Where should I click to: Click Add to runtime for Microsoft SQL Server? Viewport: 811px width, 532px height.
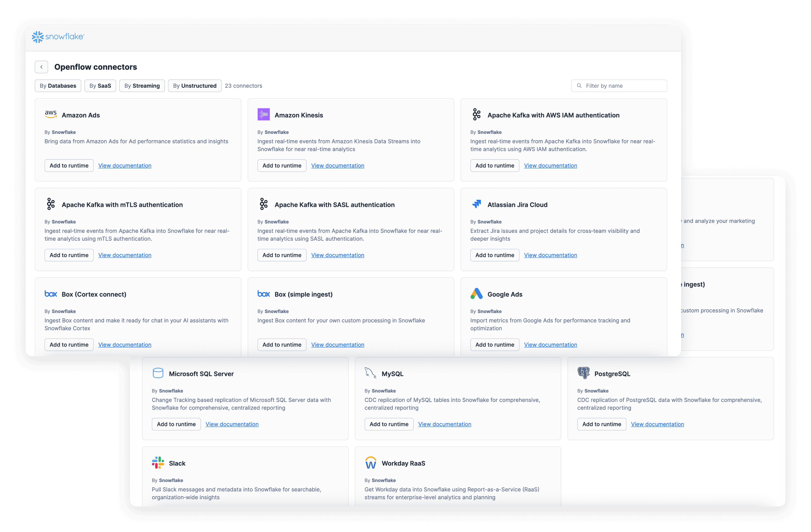[176, 424]
